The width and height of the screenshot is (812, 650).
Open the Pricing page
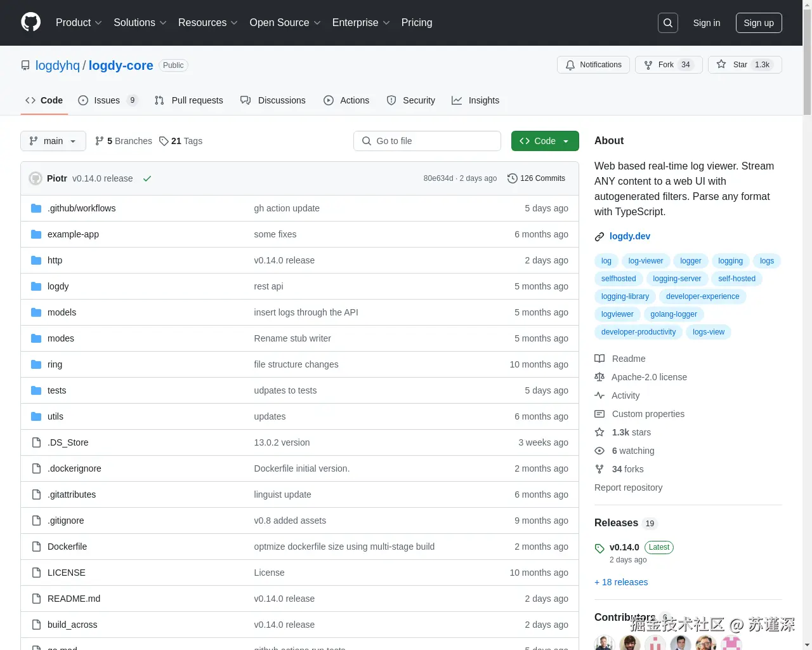pos(417,23)
